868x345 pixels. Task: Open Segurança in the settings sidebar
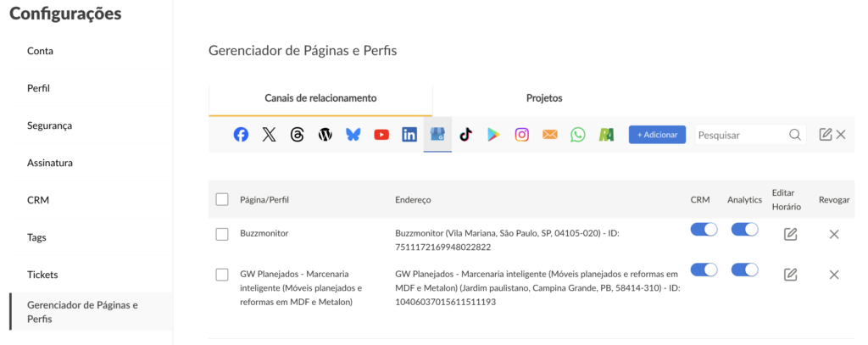coord(49,125)
